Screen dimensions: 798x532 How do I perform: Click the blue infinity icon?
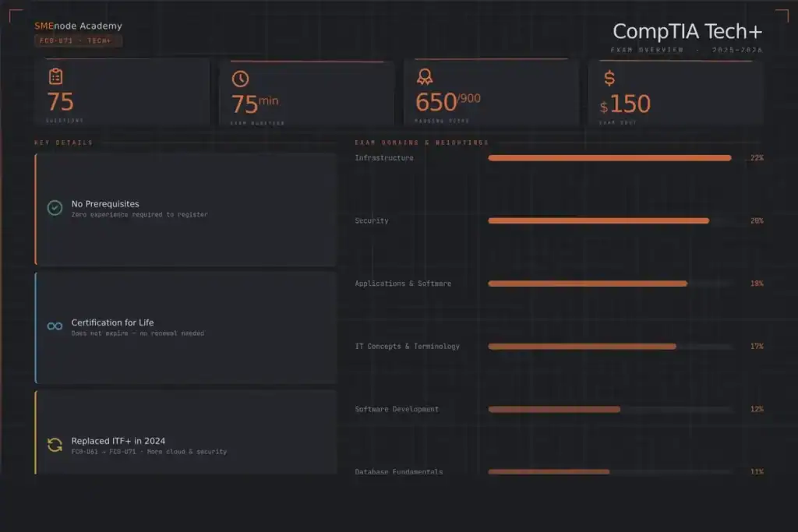(55, 326)
